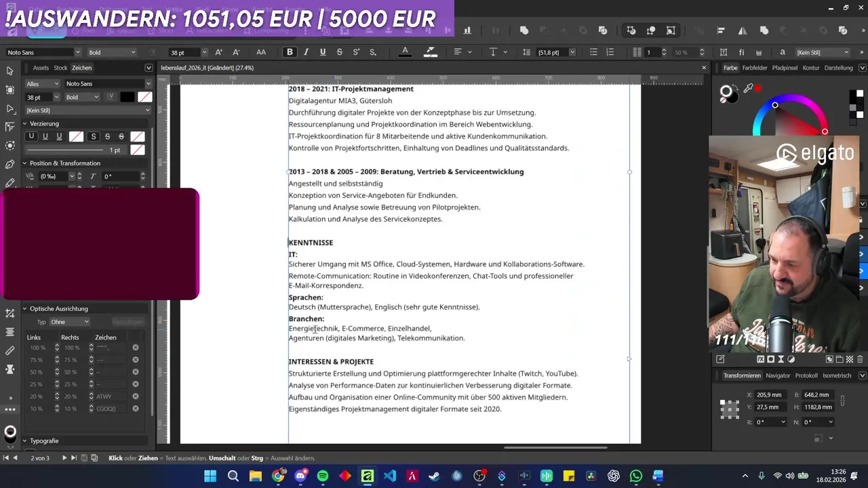Open the leading 51,8 pt dropdown
Screen dimensions: 868x488
(x=572, y=52)
